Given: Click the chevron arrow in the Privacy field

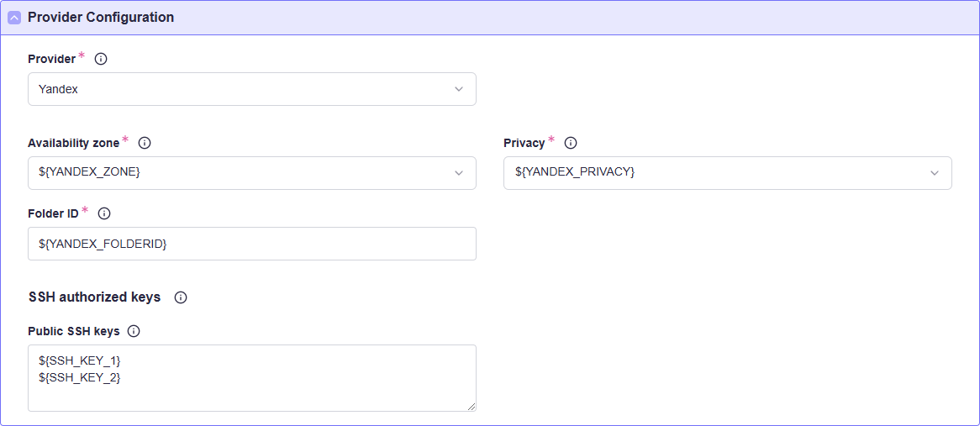Looking at the screenshot, I should click(x=935, y=173).
